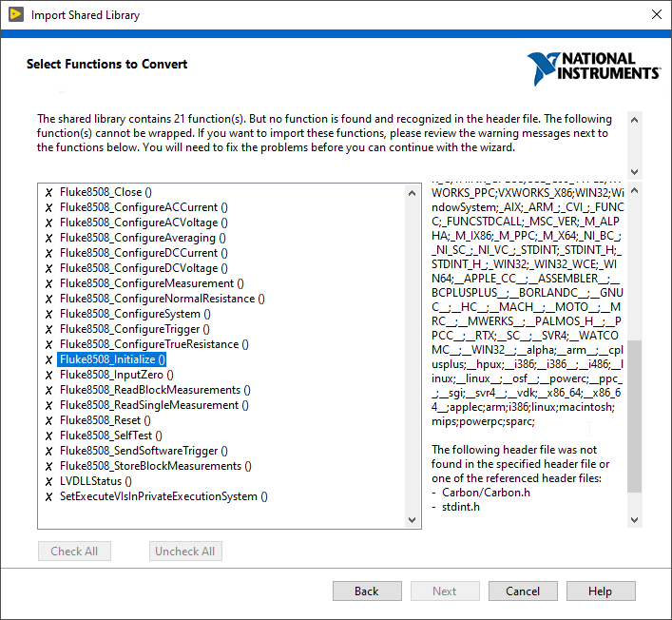The width and height of the screenshot is (672, 620).
Task: Select Fluke8508_InputZero () row
Action: pos(117,375)
